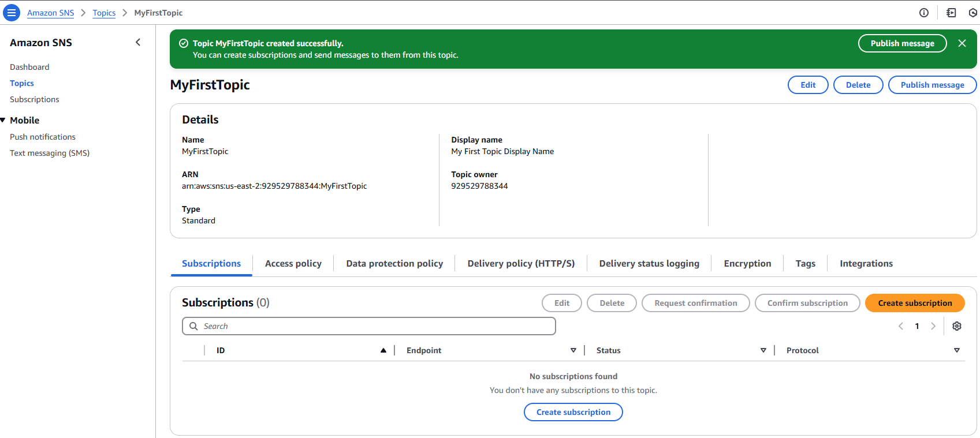Image resolution: width=980 pixels, height=438 pixels.
Task: Switch to the Tags tab
Action: click(x=805, y=263)
